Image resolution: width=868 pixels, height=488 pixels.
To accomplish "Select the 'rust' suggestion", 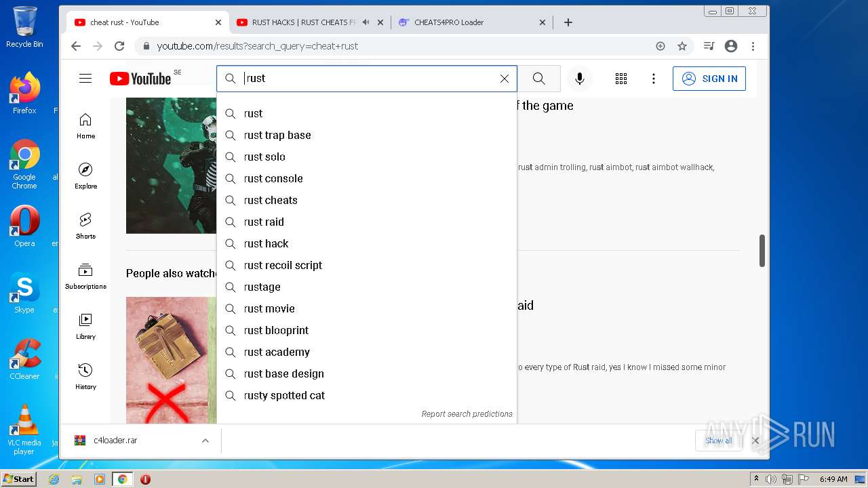I will point(367,113).
